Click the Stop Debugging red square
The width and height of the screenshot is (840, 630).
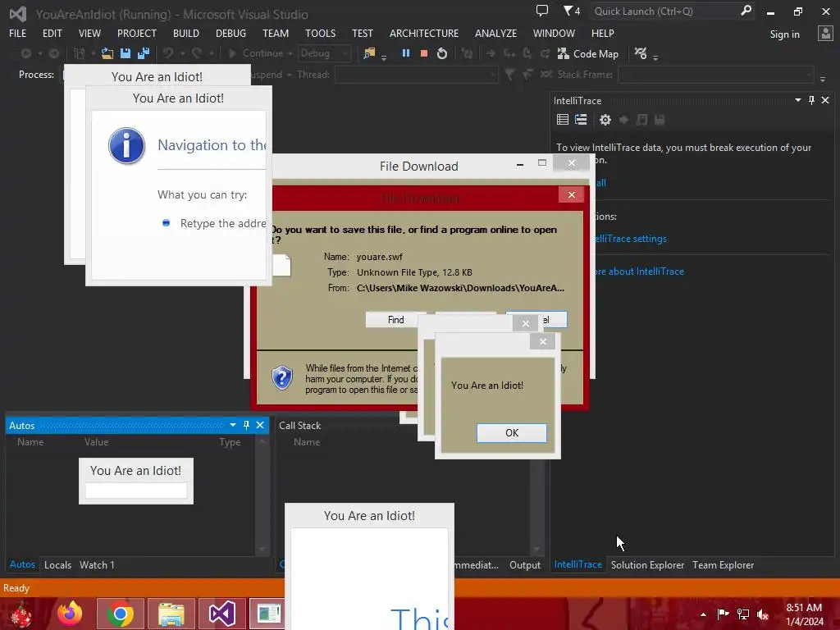pyautogui.click(x=424, y=53)
